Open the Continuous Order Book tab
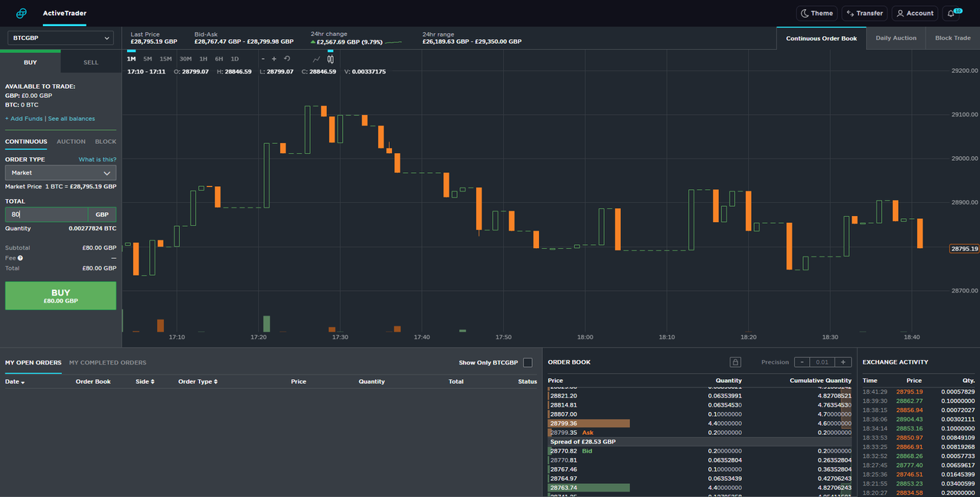This screenshot has width=980, height=497. tap(822, 38)
